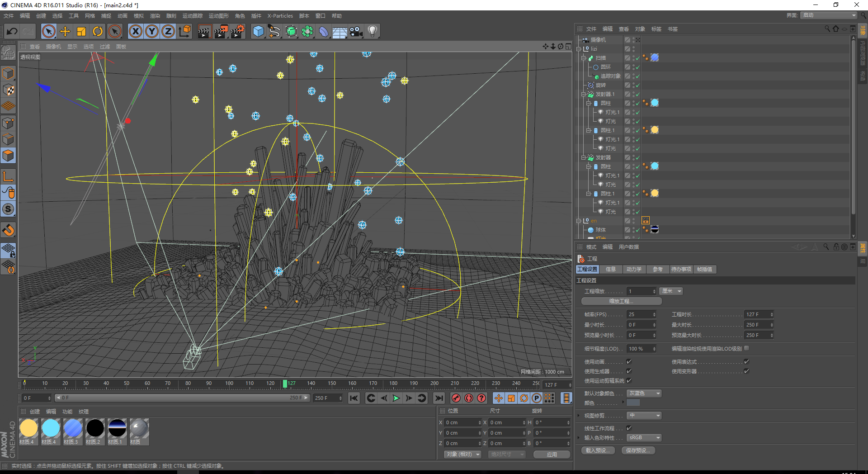This screenshot has width=868, height=474.
Task: Click the 应用 button in the coordinates panel
Action: click(552, 454)
